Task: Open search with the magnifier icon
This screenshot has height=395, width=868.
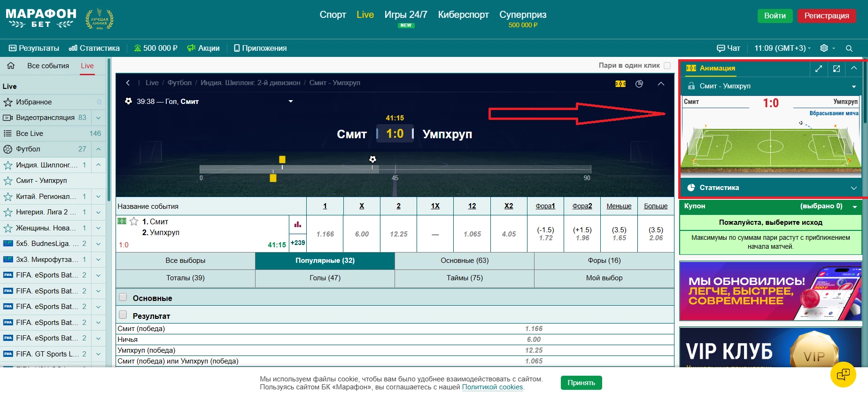Action: click(x=849, y=48)
